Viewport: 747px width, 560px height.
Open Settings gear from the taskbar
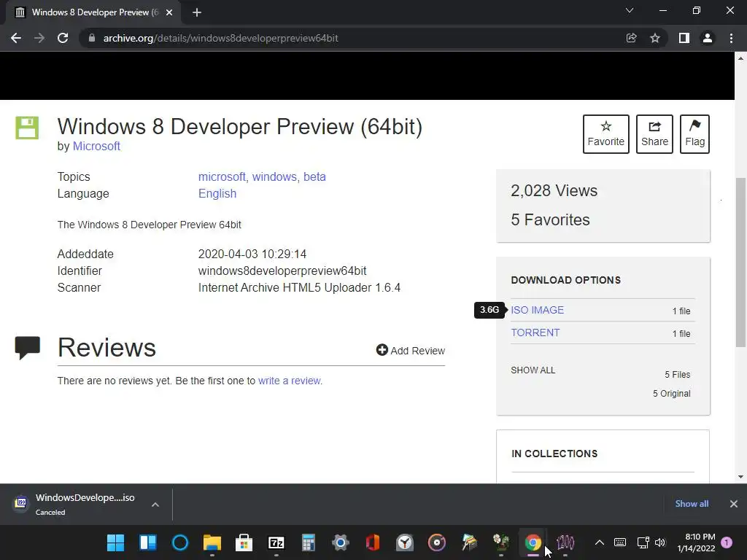point(341,542)
